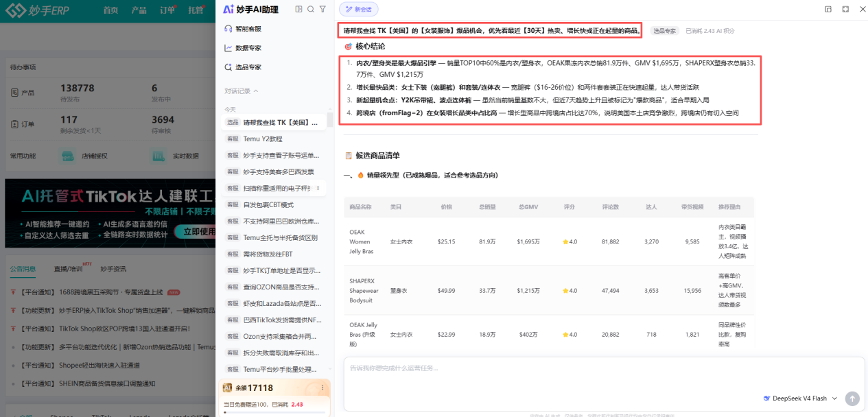The width and height of the screenshot is (868, 417).
Task: Open conversation 巴西TikTok发货需提供NF
Action: point(273,320)
